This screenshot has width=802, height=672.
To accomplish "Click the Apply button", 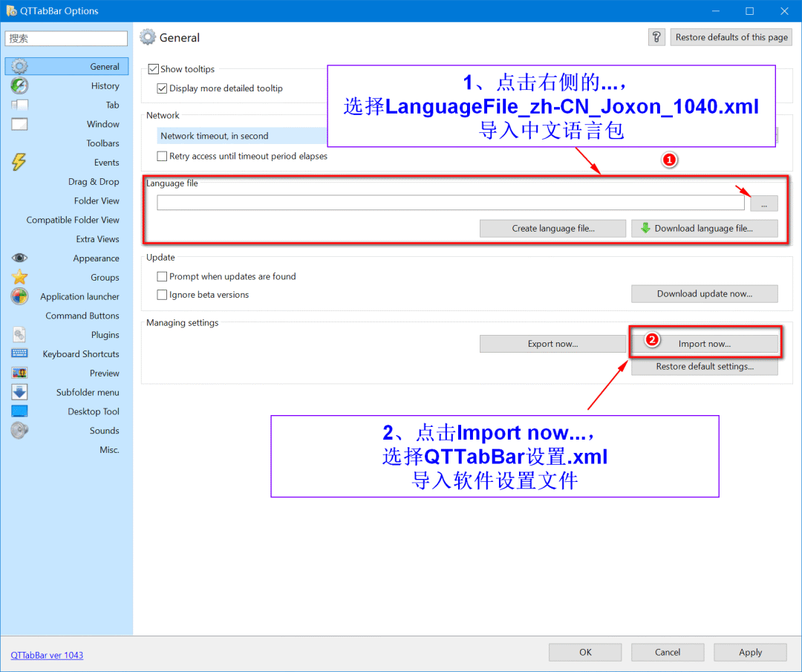I will point(750,653).
